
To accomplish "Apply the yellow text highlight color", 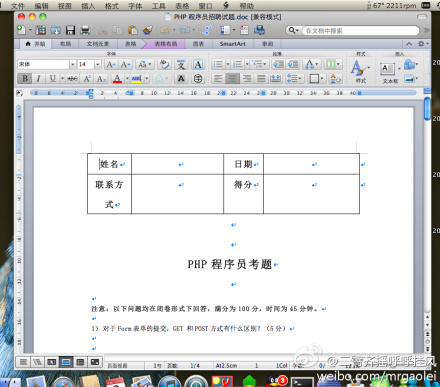I will (137, 79).
